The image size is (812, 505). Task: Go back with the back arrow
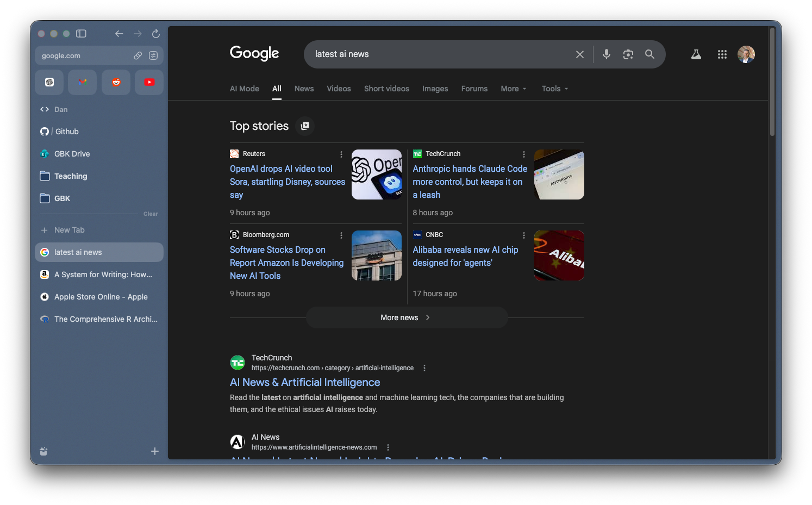(119, 34)
